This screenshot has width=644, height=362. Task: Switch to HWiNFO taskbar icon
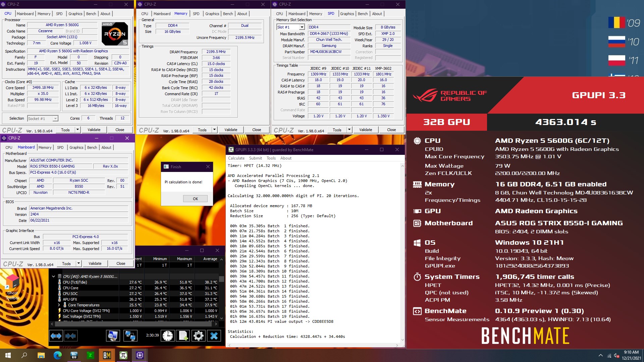[x=74, y=355]
